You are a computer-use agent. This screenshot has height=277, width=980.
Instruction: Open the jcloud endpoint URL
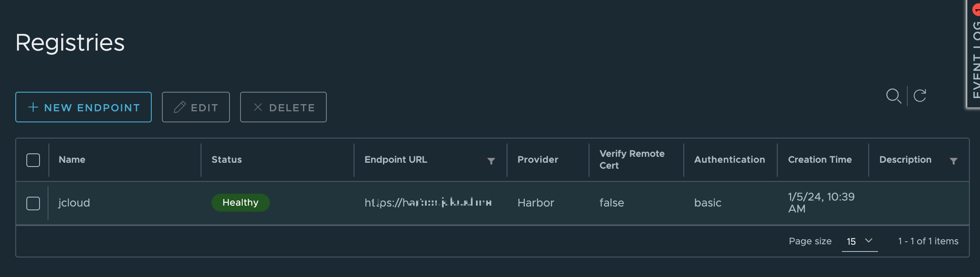click(428, 203)
